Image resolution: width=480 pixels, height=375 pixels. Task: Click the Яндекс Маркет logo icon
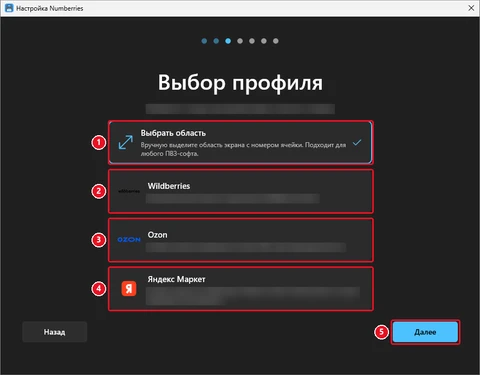click(129, 289)
